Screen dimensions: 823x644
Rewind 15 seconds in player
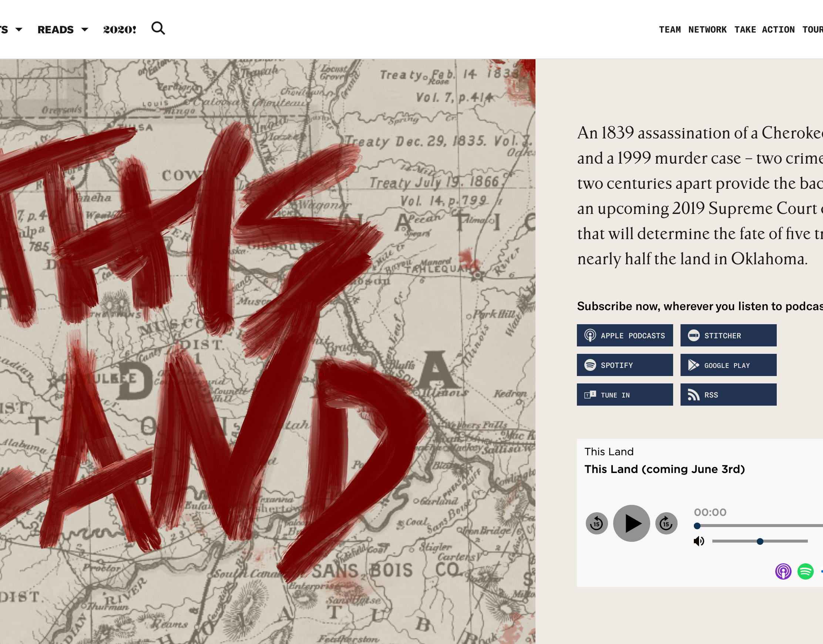[597, 523]
